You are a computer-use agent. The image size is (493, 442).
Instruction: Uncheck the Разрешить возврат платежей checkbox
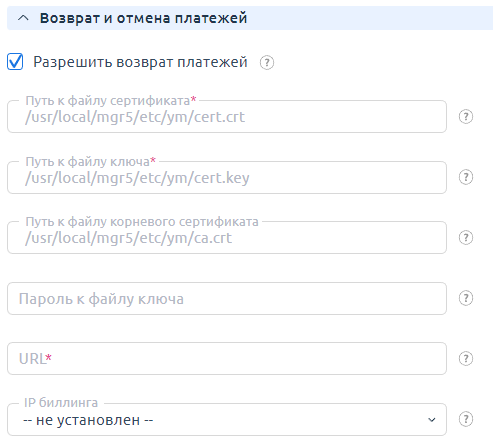coord(15,62)
